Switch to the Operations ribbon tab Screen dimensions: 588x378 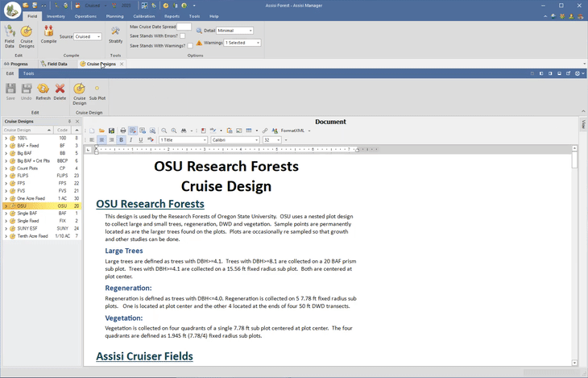point(85,16)
